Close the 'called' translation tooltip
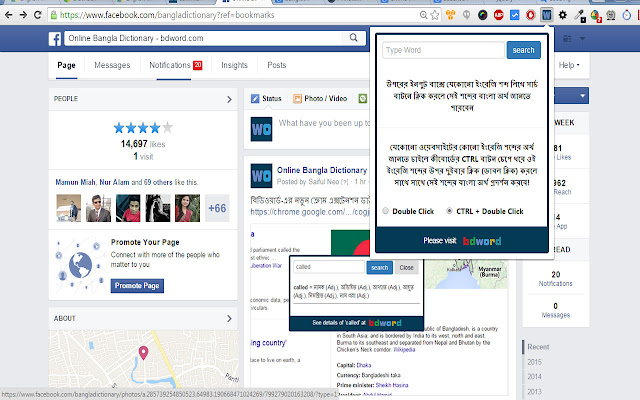640x400 pixels. click(x=407, y=267)
